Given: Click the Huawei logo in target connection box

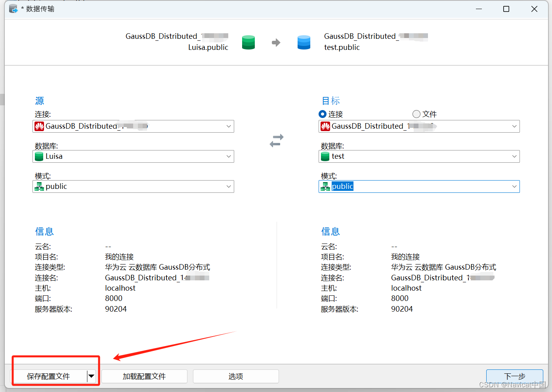Looking at the screenshot, I should [x=325, y=126].
